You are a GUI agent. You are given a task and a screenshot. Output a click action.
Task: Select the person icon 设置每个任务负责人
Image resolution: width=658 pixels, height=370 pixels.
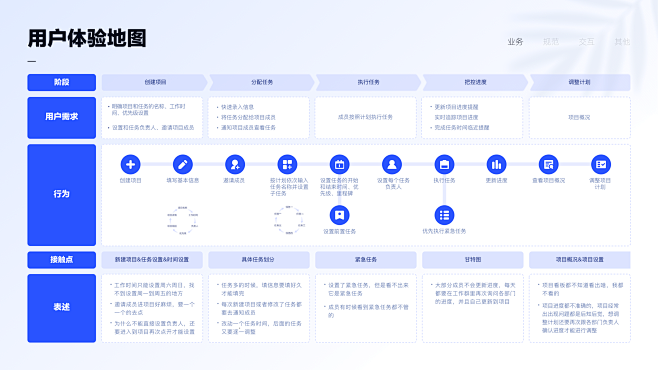(392, 164)
